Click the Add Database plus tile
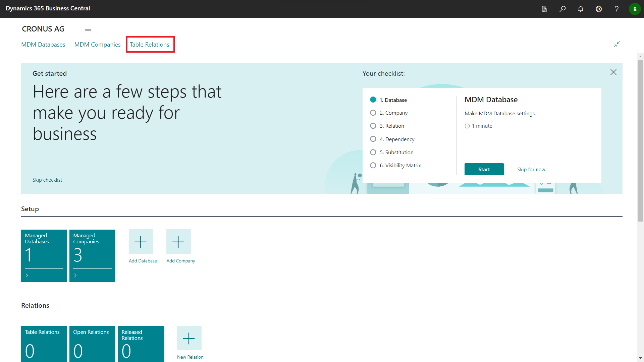This screenshot has width=644, height=362. [141, 242]
